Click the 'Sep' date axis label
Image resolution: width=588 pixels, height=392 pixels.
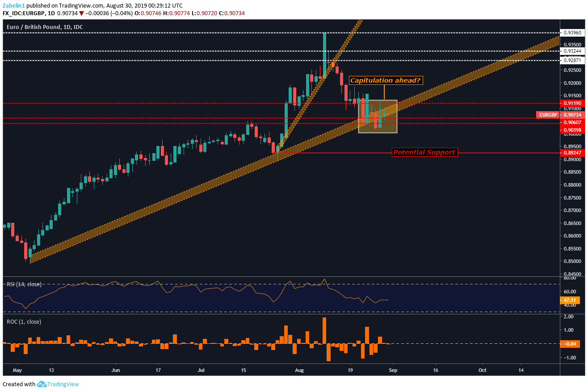(x=393, y=370)
